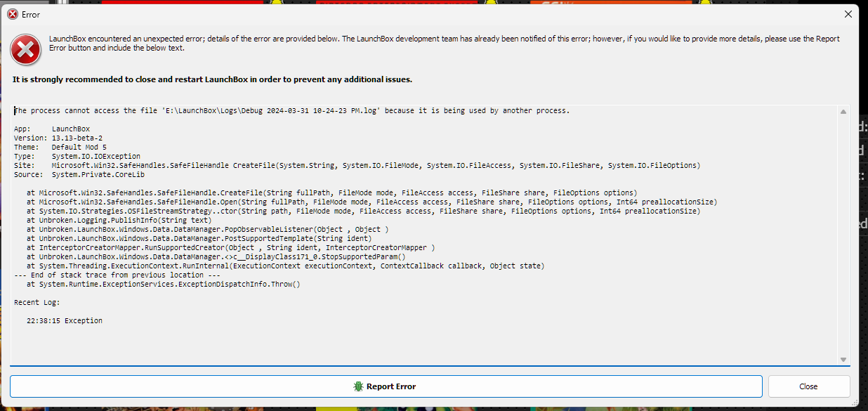The width and height of the screenshot is (868, 411).
Task: Click the 'SafeFileHandle.Open(String fullPath' stack line
Action: point(372,202)
